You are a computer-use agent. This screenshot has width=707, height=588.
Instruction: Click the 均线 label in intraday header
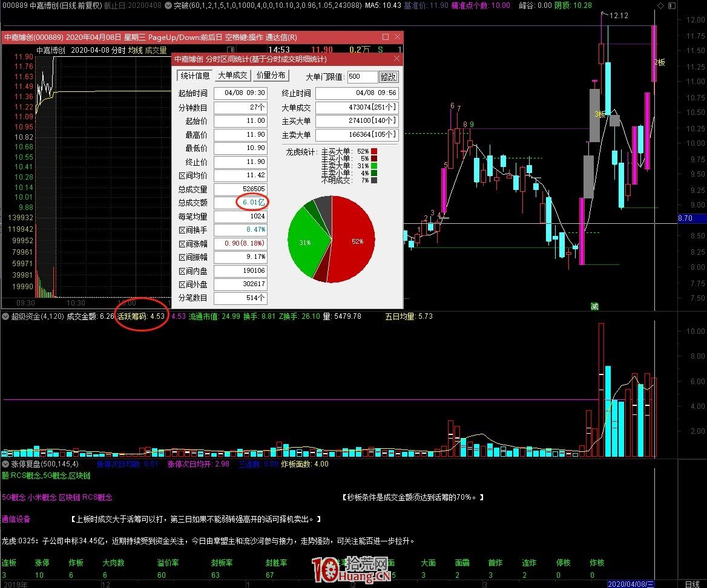click(x=135, y=50)
